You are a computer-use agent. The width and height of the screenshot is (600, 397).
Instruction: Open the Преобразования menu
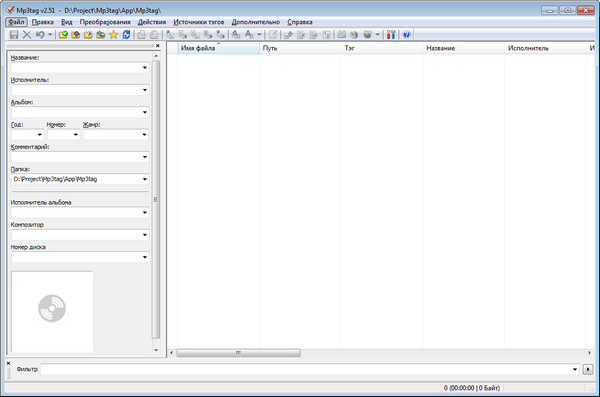105,22
